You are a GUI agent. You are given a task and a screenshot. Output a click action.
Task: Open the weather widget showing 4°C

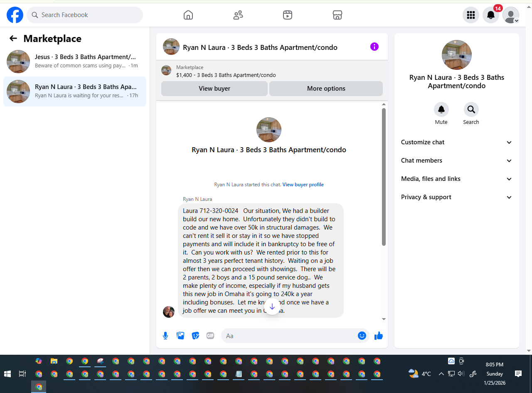(420, 374)
